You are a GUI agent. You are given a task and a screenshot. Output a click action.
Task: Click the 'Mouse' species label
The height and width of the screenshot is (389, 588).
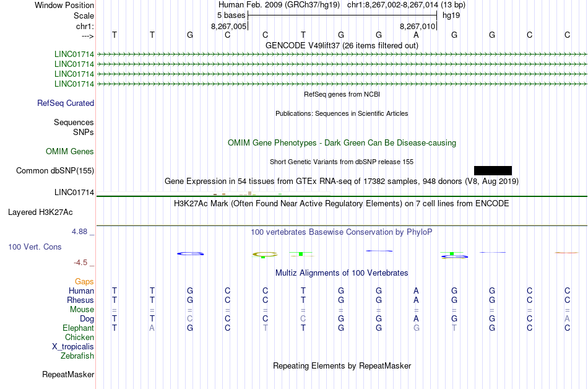(x=82, y=310)
